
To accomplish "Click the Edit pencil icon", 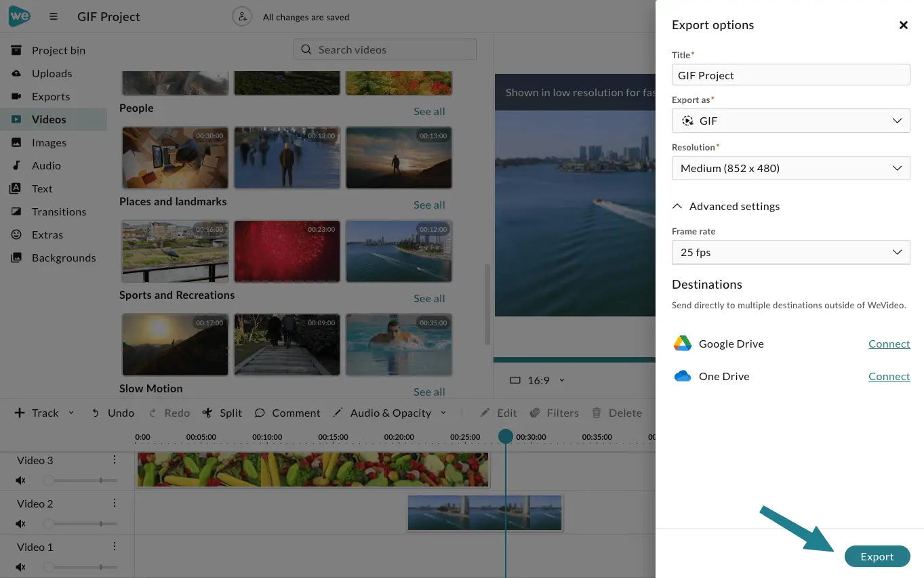I will (485, 413).
